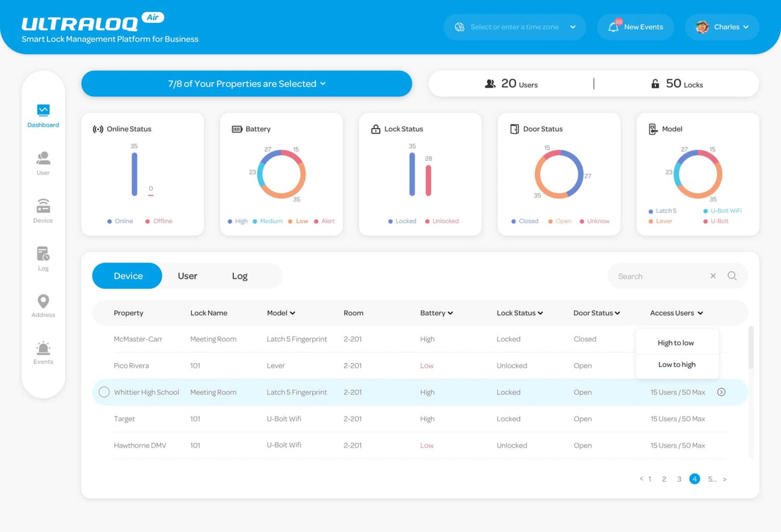This screenshot has height=532, width=781.
Task: Click the table vertical scrollbar
Action: pos(751,348)
